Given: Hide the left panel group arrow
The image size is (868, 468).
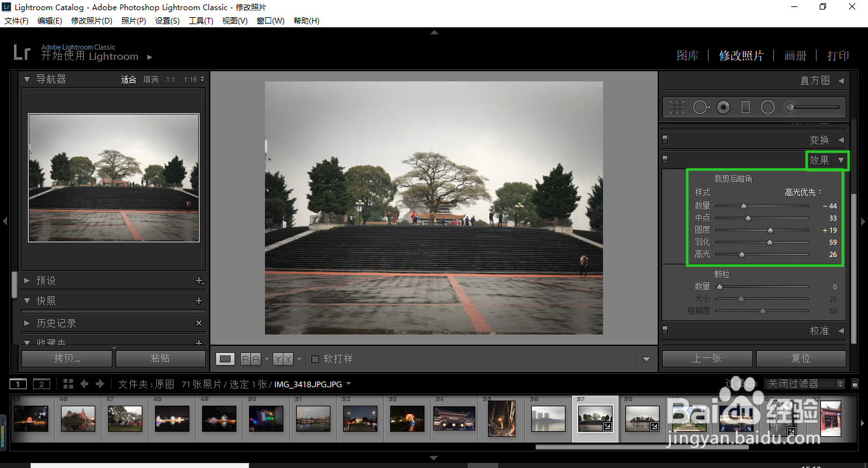Looking at the screenshot, I should (4, 221).
